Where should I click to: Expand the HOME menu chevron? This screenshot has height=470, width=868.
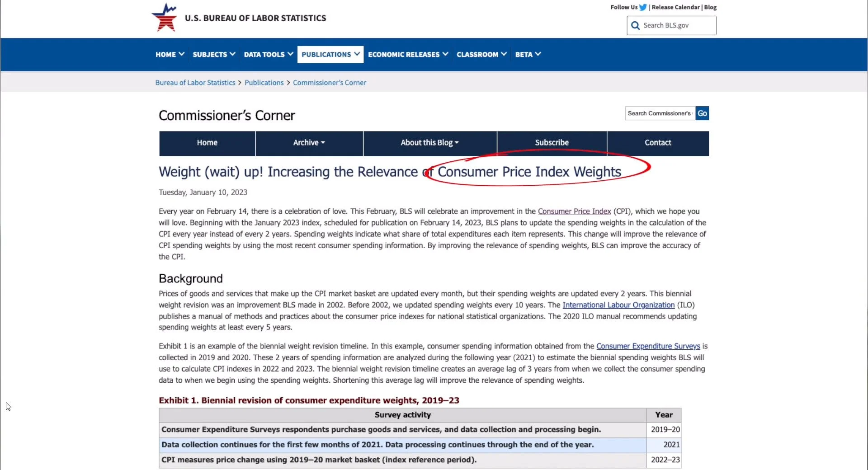tap(181, 54)
